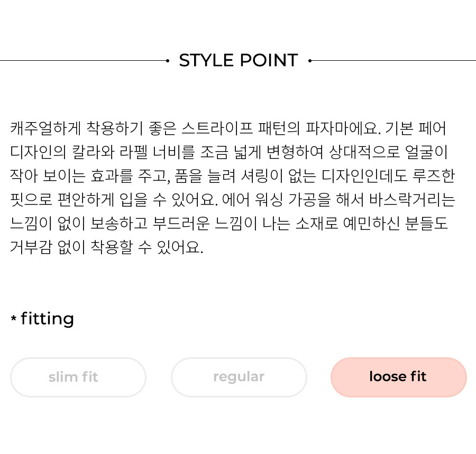Screen dimensions: 476x454
Task: Click the divider line right of heading
Action: coord(393,61)
